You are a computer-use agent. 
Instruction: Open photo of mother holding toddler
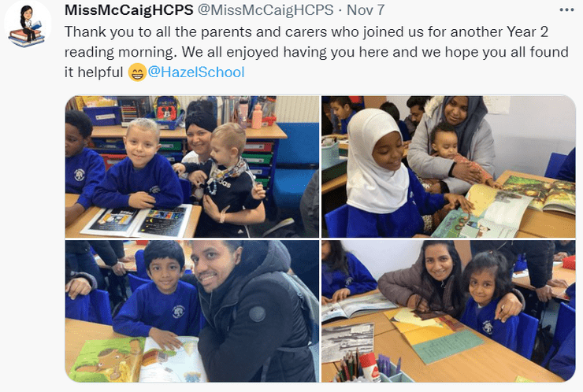point(192,167)
